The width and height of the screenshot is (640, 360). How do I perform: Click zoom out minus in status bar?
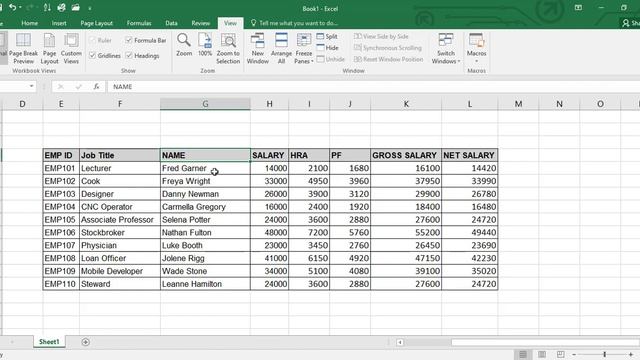point(574,354)
